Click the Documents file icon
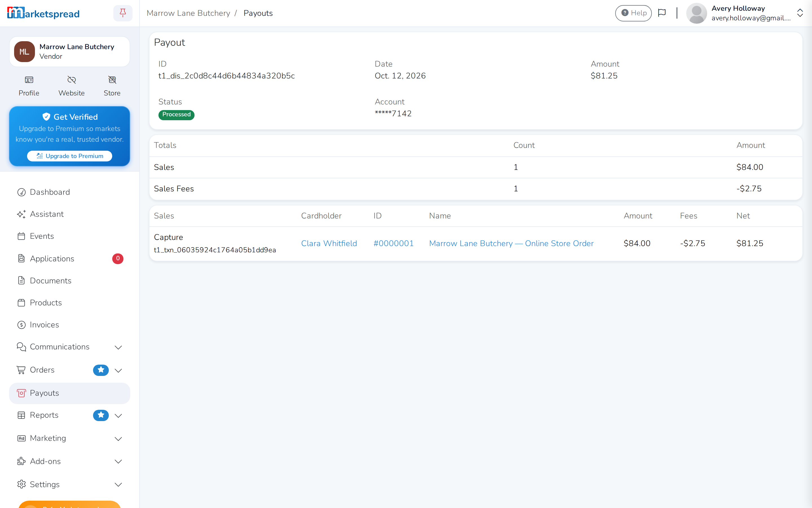Image resolution: width=812 pixels, height=508 pixels. click(x=21, y=281)
